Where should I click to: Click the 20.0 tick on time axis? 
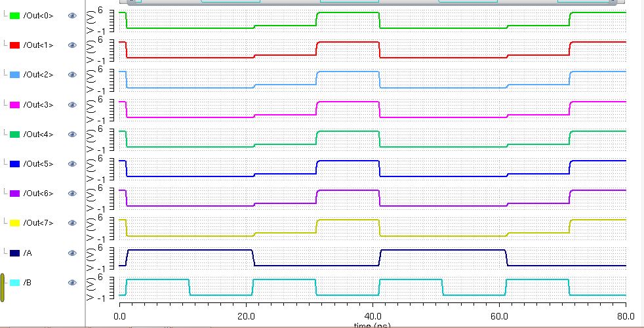(246, 318)
